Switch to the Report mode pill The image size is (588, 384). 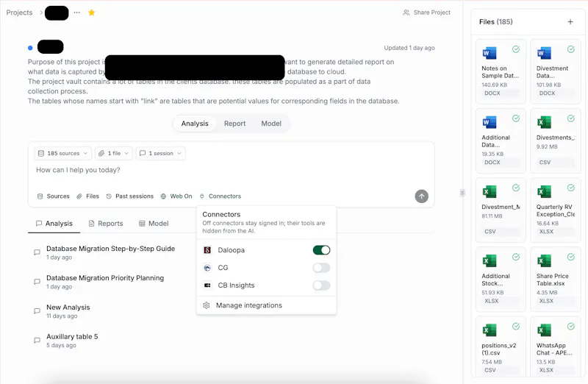(234, 124)
